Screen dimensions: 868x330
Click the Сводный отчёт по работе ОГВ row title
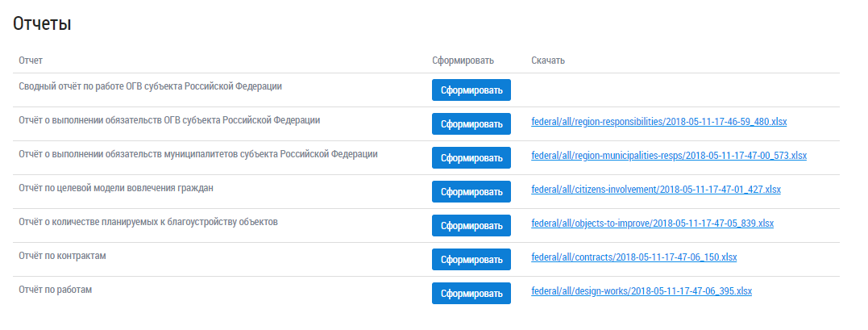tap(150, 86)
